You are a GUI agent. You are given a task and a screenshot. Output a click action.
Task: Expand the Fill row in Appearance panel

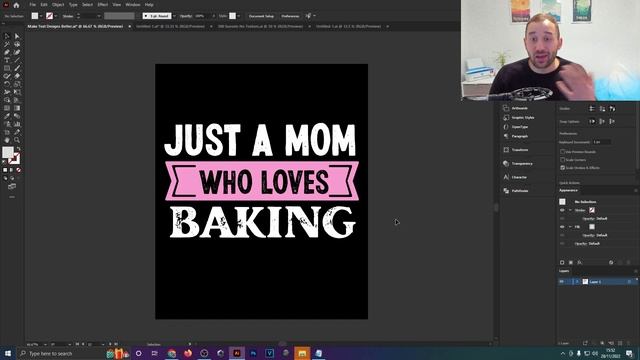570,227
